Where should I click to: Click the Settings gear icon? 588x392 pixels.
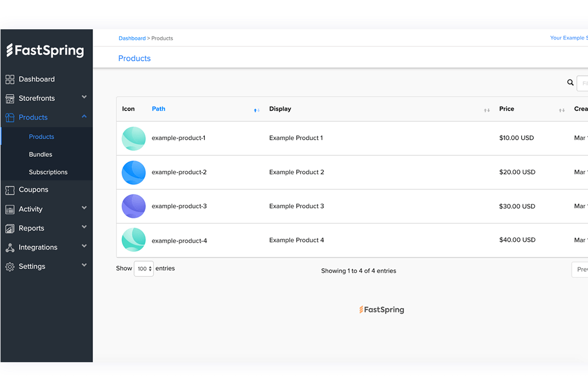(x=10, y=267)
